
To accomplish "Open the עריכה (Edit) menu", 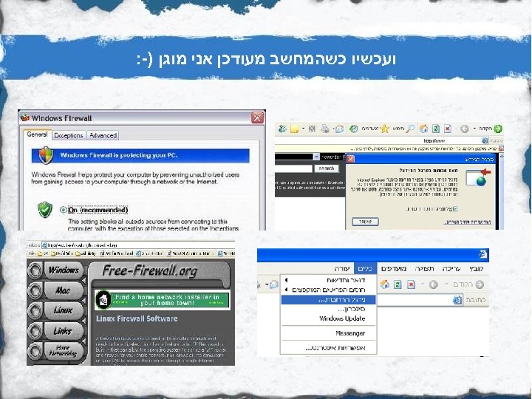I will click(x=451, y=269).
